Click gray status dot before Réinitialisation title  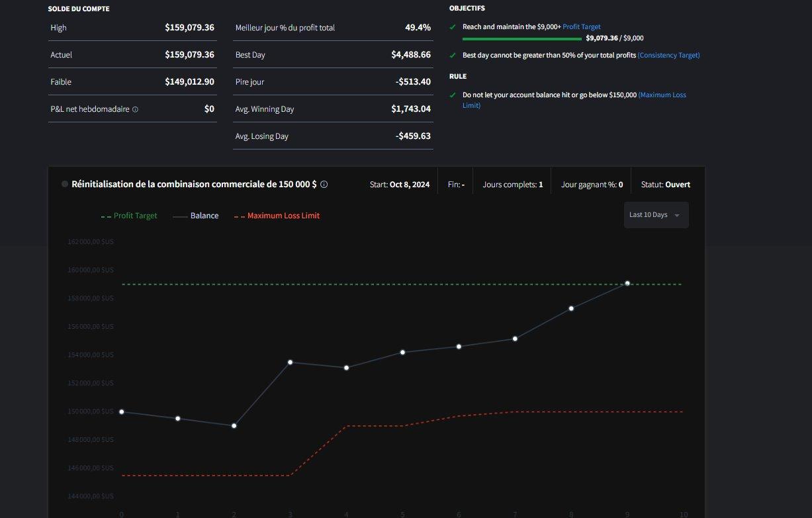pos(65,185)
